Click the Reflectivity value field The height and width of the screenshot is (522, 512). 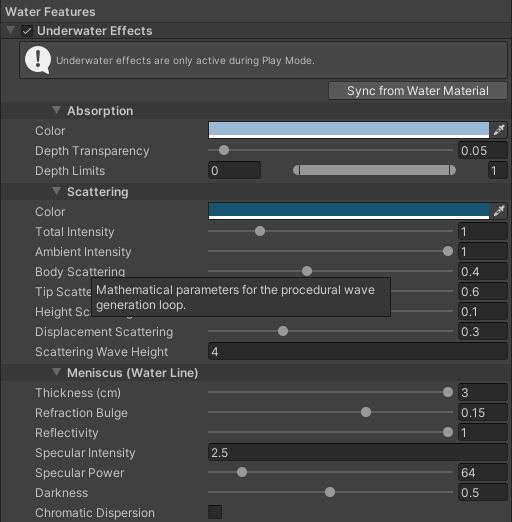(483, 432)
